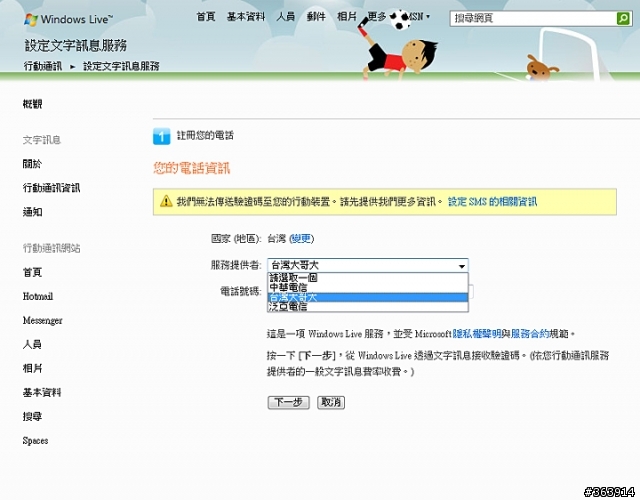
Task: Click the 設定文字訊息服務 page title
Action: click(76, 45)
